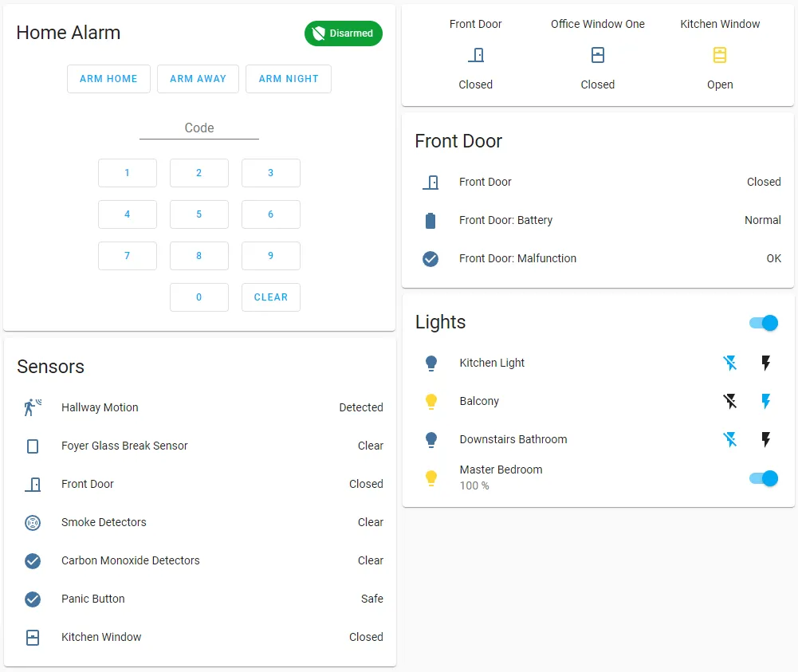Click the Front Door icon in Sensors list
This screenshot has width=798, height=672.
33,485
